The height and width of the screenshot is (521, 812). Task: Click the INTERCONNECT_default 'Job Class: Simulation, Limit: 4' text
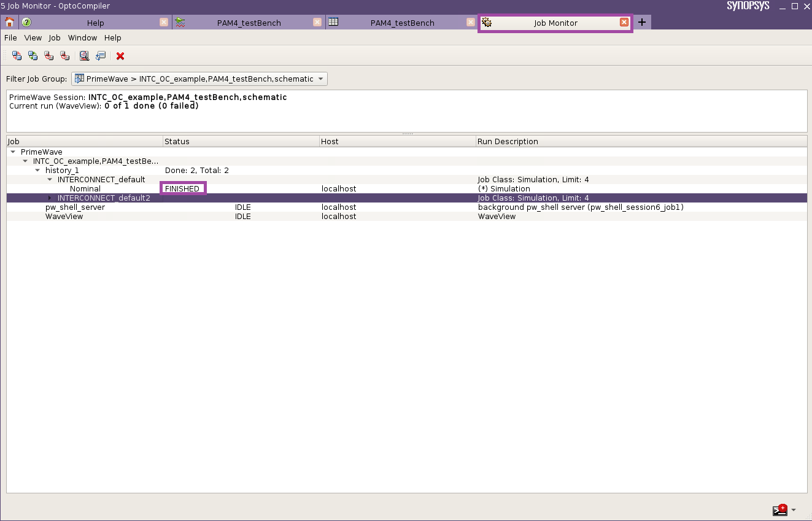pos(533,179)
